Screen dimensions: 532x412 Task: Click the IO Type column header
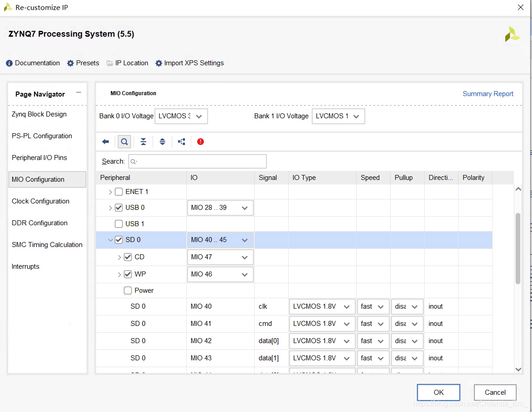pyautogui.click(x=322, y=178)
